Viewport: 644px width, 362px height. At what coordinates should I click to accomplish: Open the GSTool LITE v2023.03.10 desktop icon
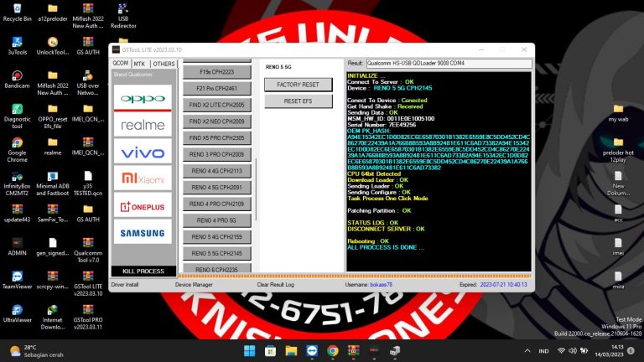pyautogui.click(x=88, y=283)
